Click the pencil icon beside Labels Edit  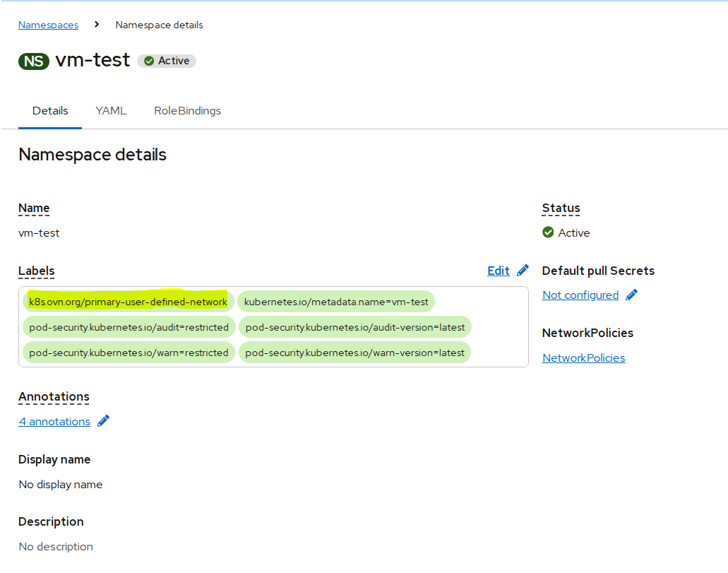click(523, 271)
